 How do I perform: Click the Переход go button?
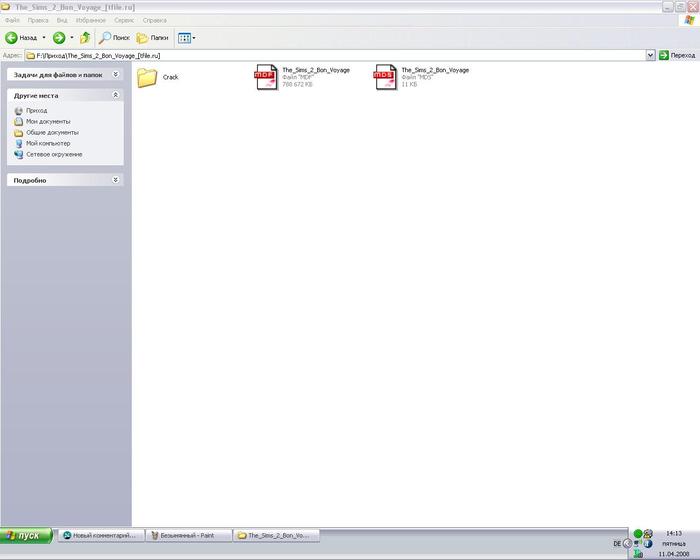(677, 55)
